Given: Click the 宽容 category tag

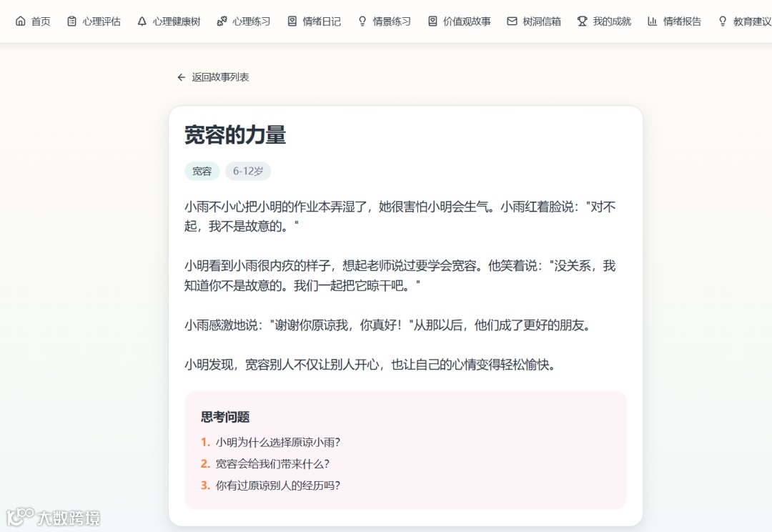Looking at the screenshot, I should [x=202, y=171].
